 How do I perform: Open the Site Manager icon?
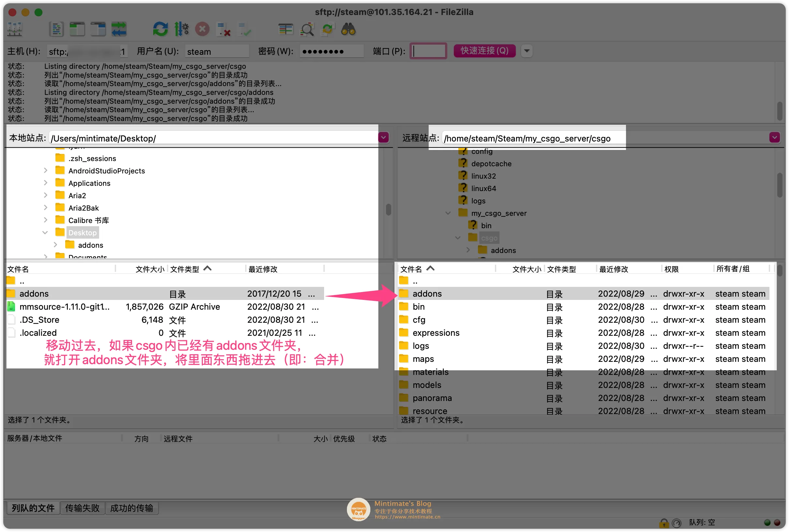15,30
